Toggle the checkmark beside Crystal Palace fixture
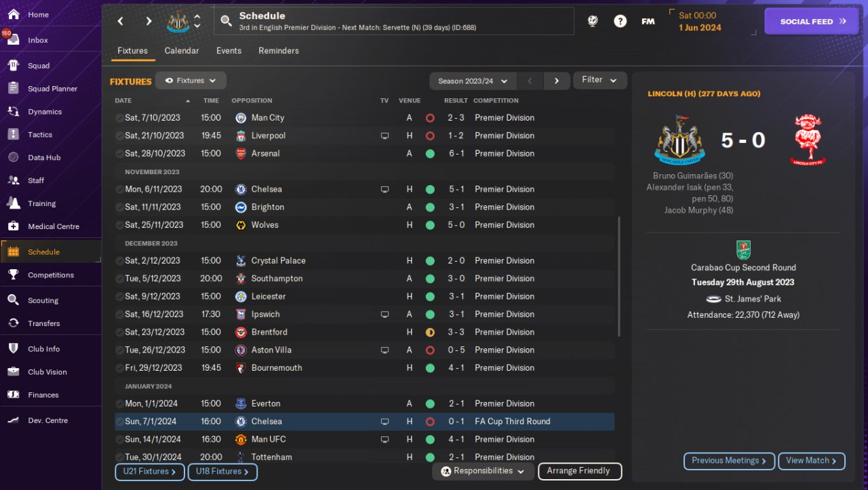This screenshot has height=490, width=868. (x=119, y=261)
